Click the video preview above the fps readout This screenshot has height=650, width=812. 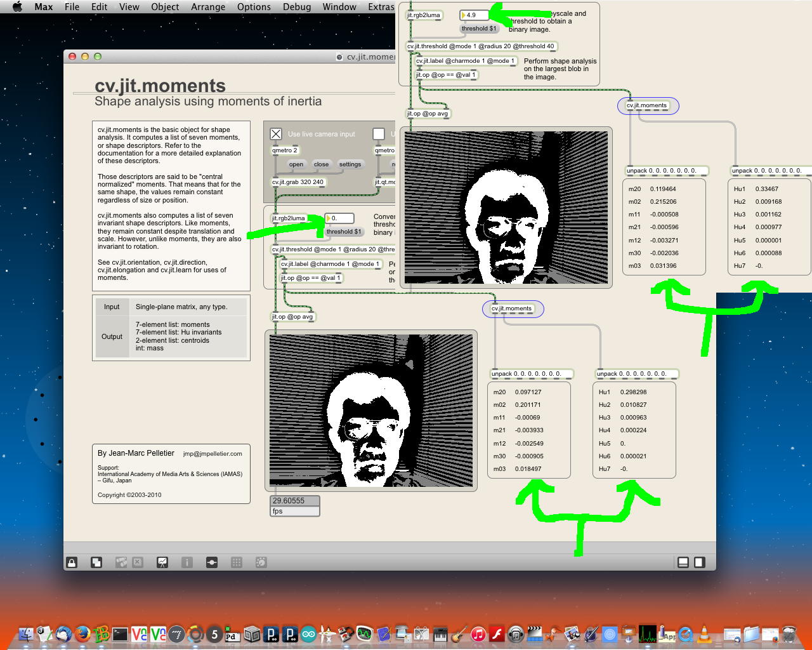(x=371, y=411)
